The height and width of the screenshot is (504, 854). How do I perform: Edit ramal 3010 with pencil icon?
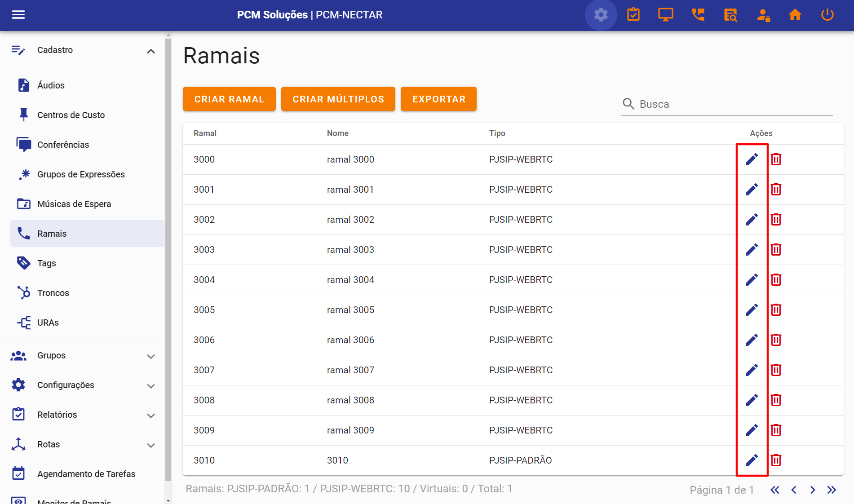pos(752,460)
